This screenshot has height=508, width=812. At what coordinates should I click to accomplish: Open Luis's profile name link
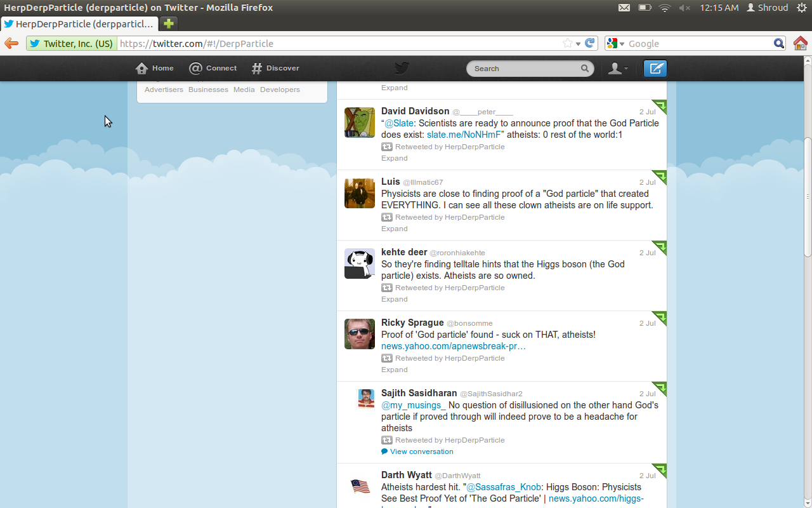coord(391,182)
